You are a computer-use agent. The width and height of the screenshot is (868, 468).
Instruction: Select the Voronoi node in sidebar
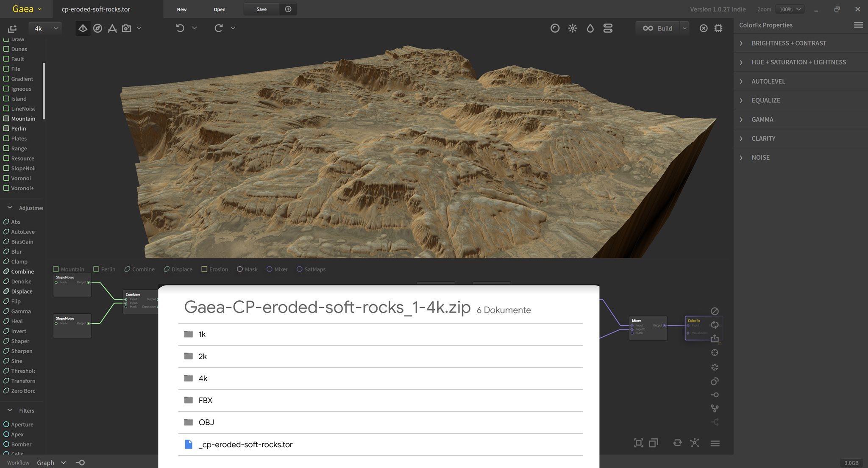click(x=17, y=178)
